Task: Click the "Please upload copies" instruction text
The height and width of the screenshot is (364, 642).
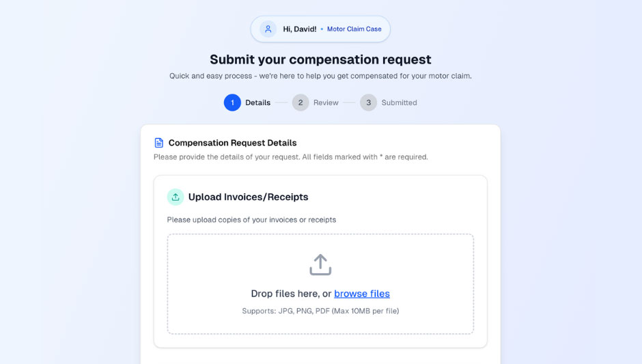Action: pyautogui.click(x=251, y=220)
